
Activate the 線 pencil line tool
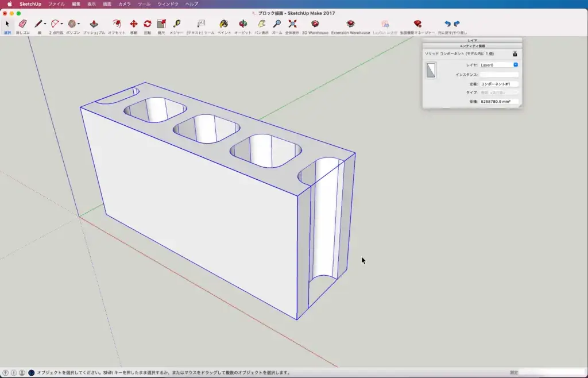(x=38, y=24)
